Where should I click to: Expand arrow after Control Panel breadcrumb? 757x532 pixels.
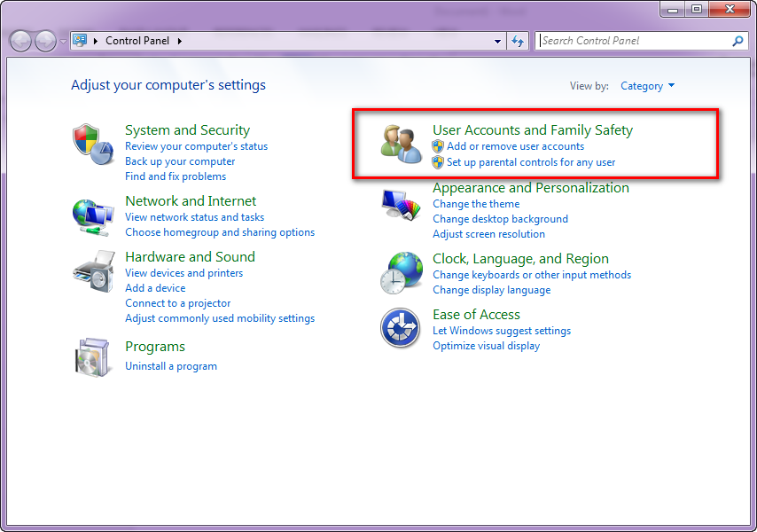pyautogui.click(x=180, y=41)
